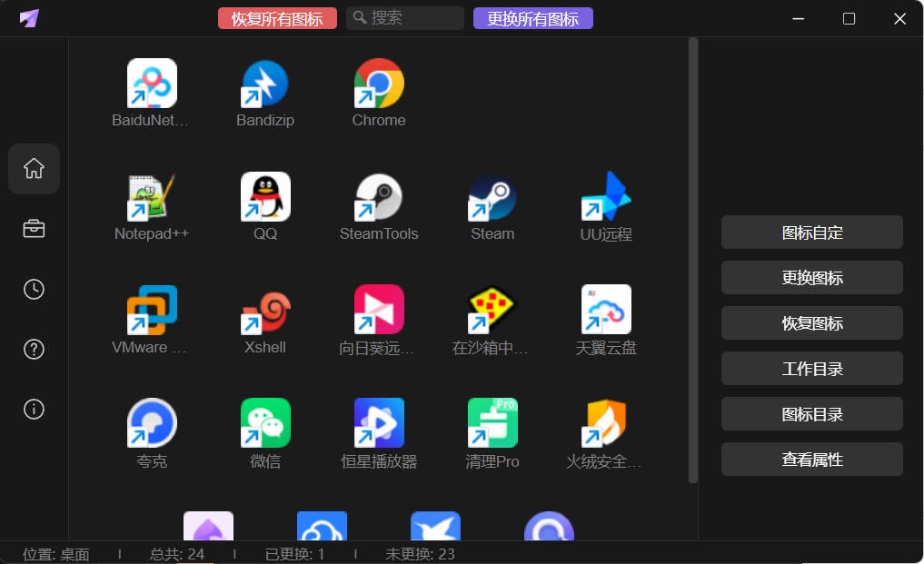924x564 pixels.
Task: Select the Xshell icon
Action: 264,312
